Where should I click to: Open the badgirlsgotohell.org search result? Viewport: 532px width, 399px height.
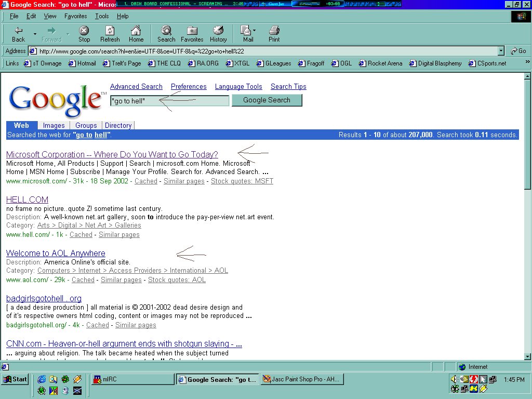pyautogui.click(x=44, y=298)
